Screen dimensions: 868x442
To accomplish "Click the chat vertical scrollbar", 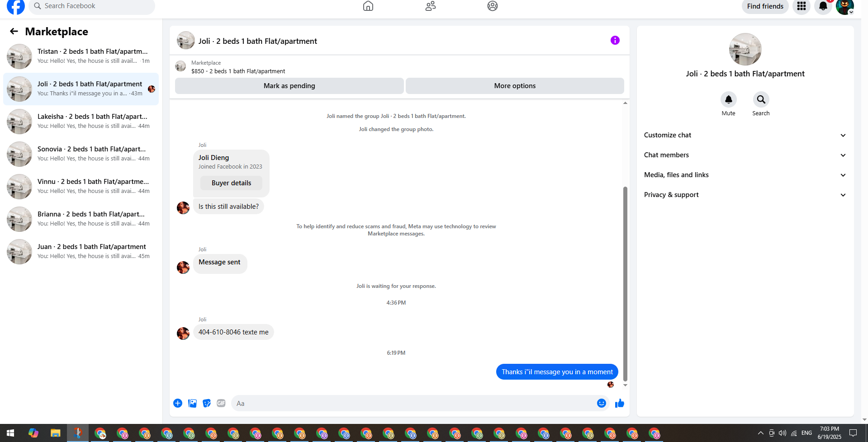I will click(x=625, y=284).
